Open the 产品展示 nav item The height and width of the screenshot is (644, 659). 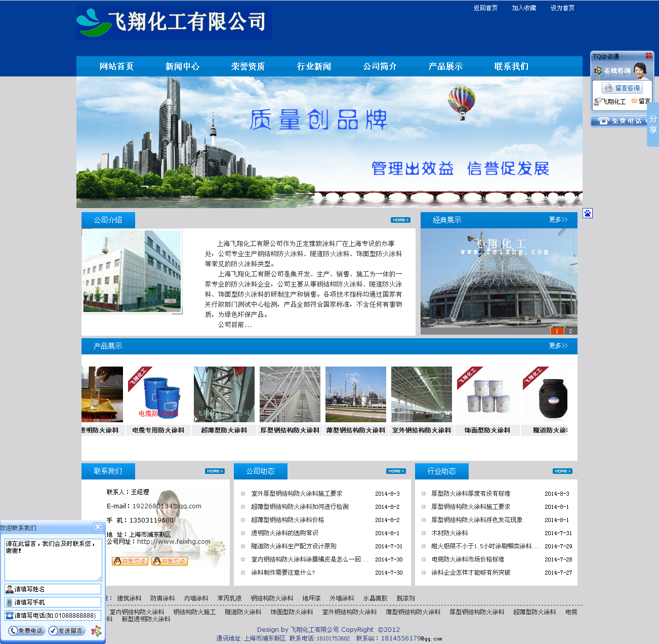coord(445,66)
